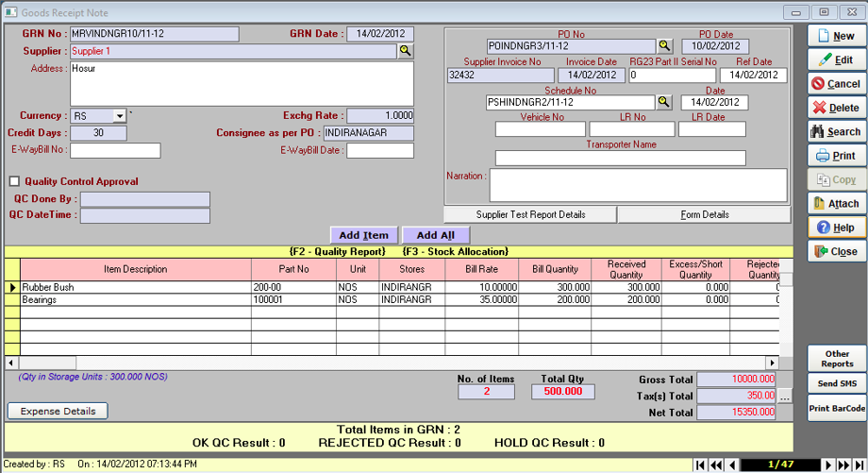This screenshot has width=868, height=473.
Task: Click grid horizontal scrollbar right arrow
Action: (x=772, y=363)
